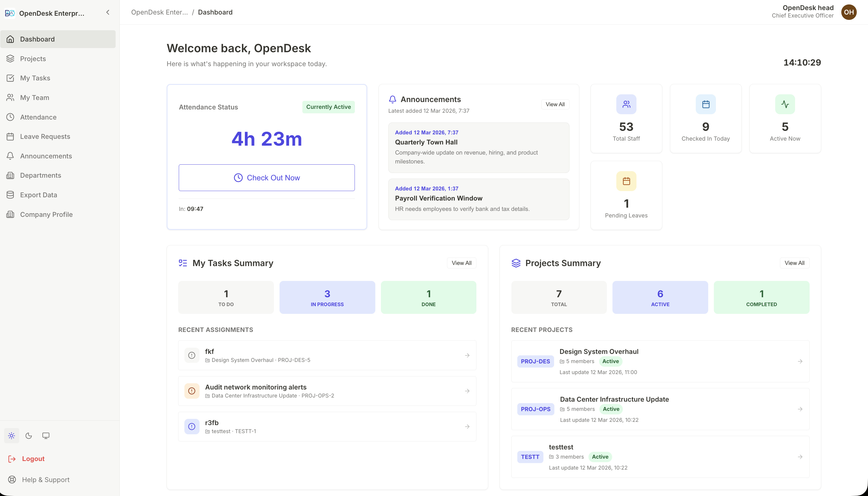Select the TO DO tasks tile
868x496 pixels.
(x=226, y=298)
